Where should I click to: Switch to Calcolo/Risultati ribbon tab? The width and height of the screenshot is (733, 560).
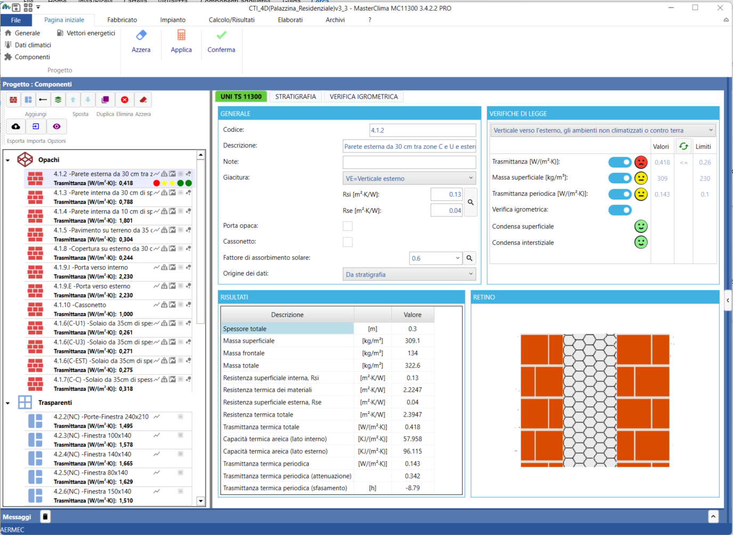[231, 20]
